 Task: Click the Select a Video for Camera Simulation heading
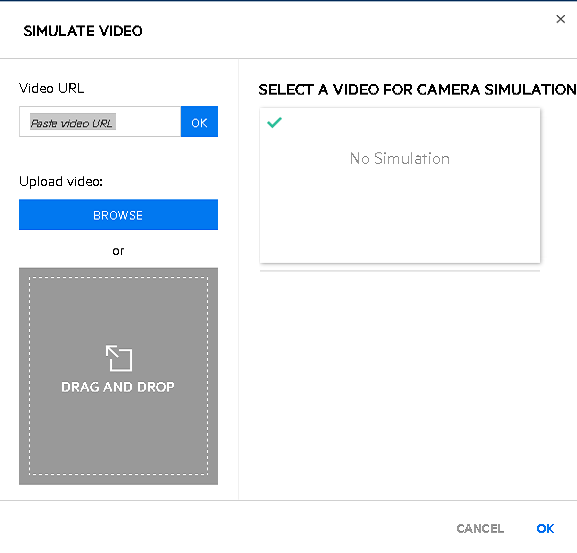coord(417,90)
